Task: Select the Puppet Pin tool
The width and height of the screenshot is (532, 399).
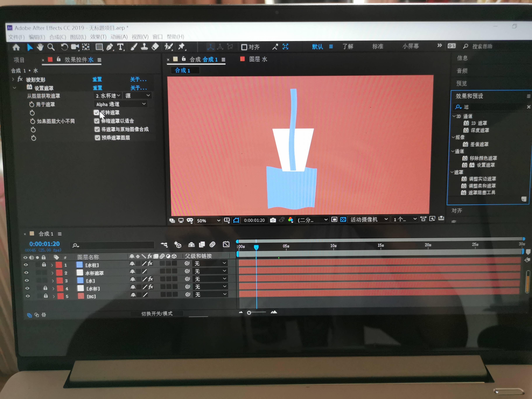Action: click(182, 47)
